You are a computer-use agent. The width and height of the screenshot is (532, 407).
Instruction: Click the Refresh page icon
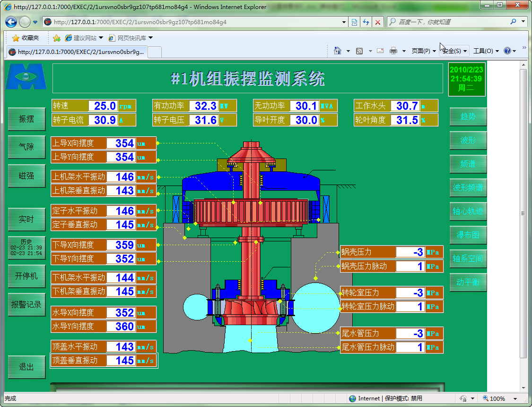366,22
